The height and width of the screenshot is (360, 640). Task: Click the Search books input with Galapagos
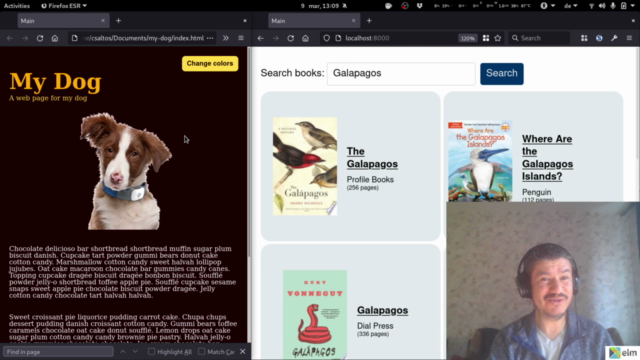(401, 73)
